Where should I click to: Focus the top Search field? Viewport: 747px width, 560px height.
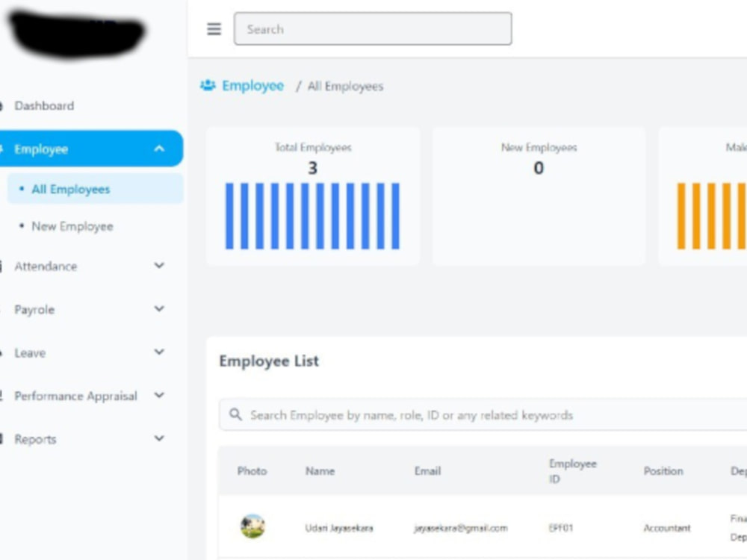point(373,29)
